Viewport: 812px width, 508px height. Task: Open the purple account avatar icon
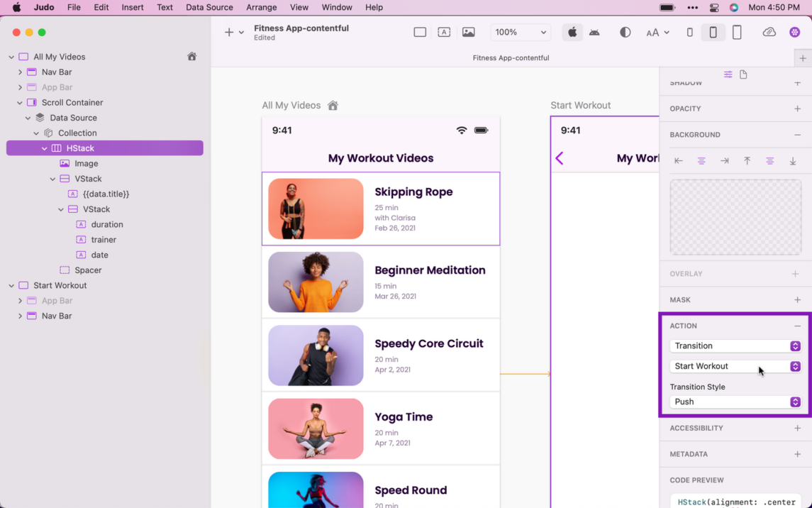[794, 32]
